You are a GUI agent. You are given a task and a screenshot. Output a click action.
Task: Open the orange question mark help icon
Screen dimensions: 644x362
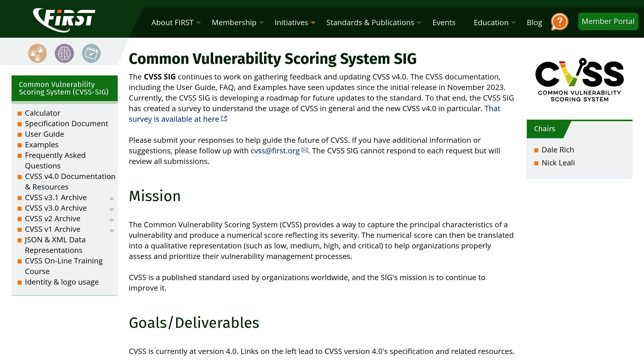(559, 22)
